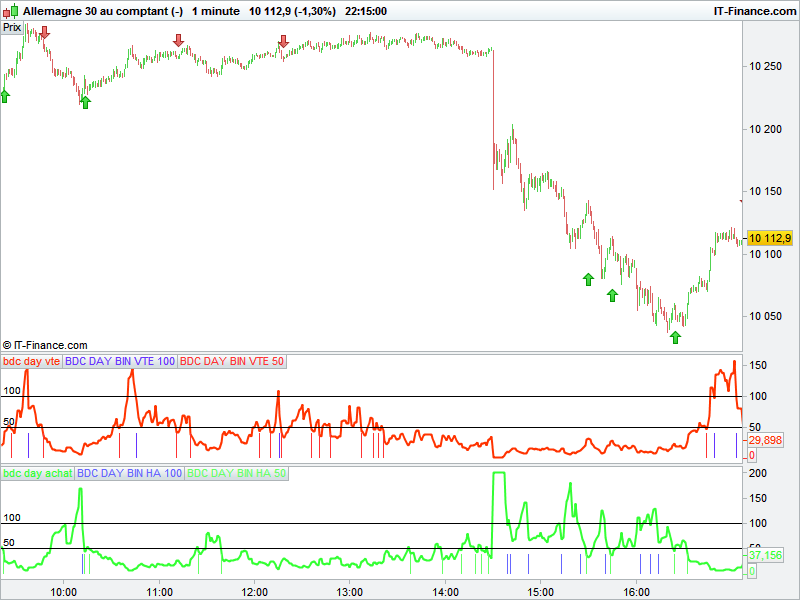800x600 pixels.
Task: Click the 10:00 time axis label
Action: tap(64, 592)
